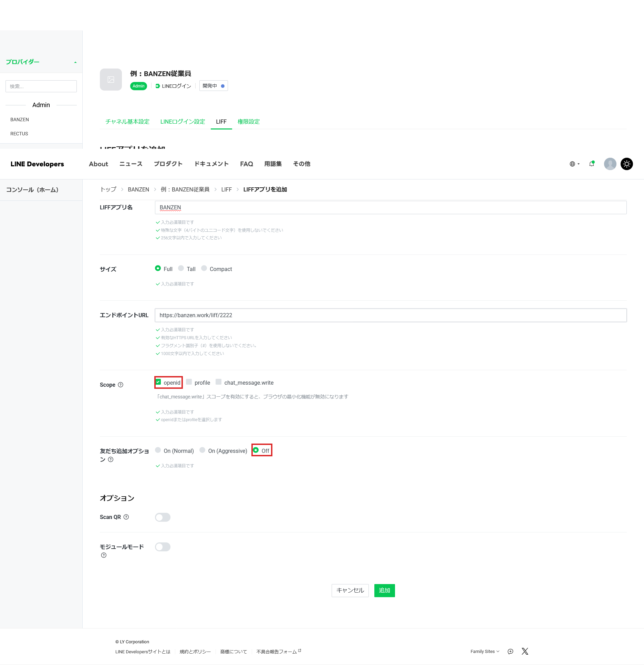Select Compact size radio button

point(204,268)
